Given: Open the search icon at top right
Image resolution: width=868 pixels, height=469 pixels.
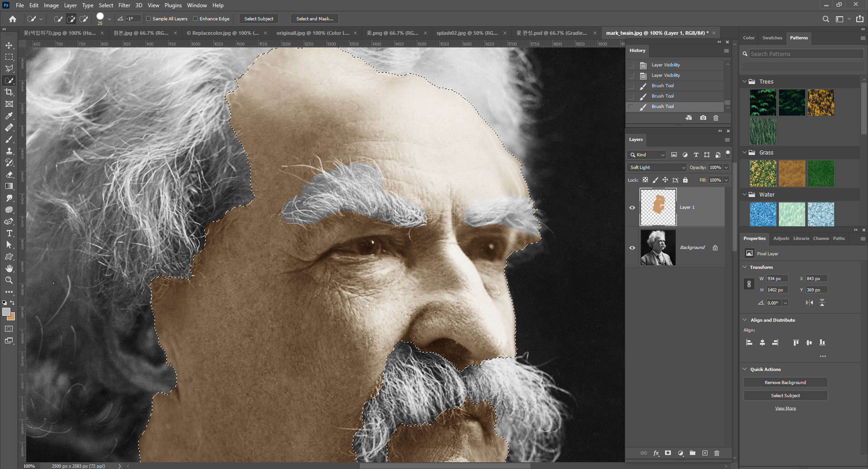Looking at the screenshot, I should [x=826, y=19].
